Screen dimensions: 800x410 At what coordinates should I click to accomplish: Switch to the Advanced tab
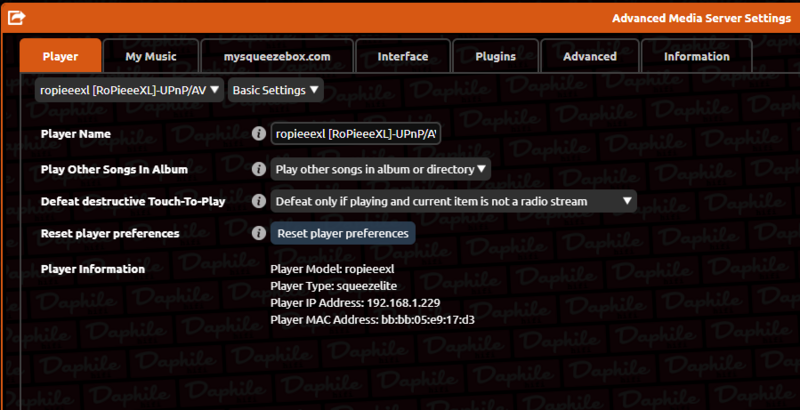(589, 56)
